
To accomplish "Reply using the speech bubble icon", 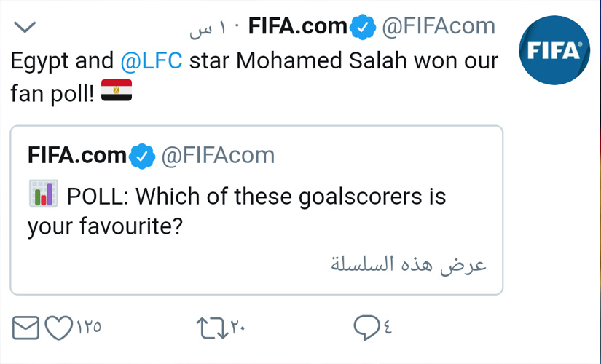I will [x=366, y=328].
